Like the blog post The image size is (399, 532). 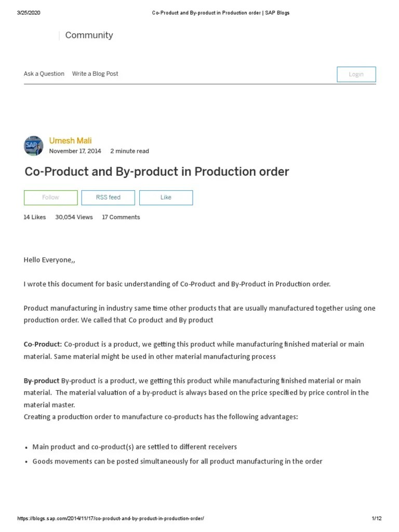point(166,197)
